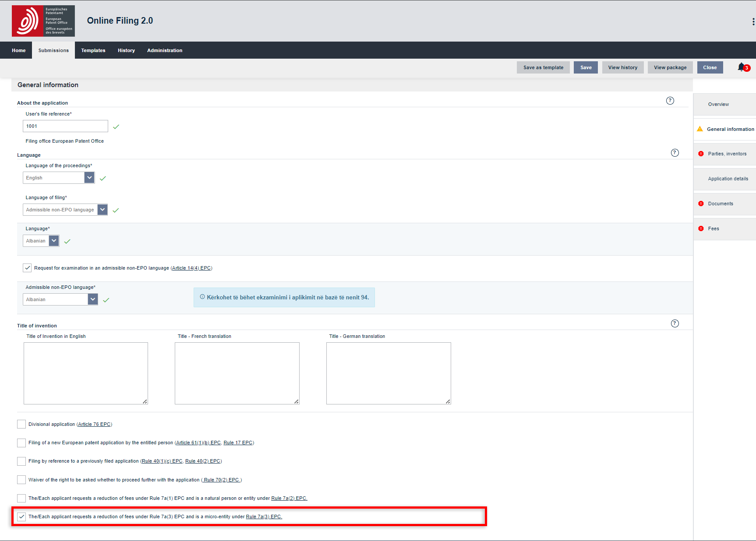Tick the Divisional application checkbox

(21, 424)
